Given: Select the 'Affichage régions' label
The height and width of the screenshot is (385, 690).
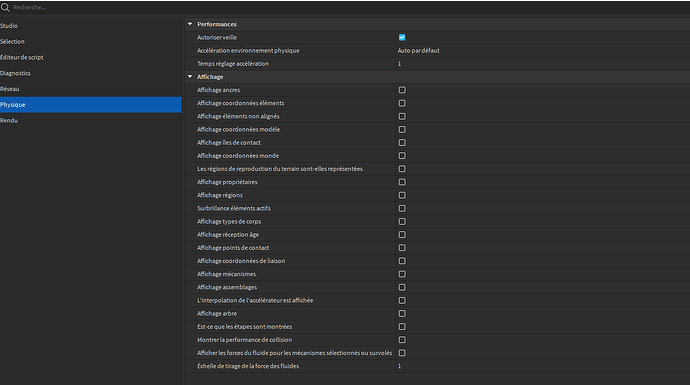Looking at the screenshot, I should [220, 195].
